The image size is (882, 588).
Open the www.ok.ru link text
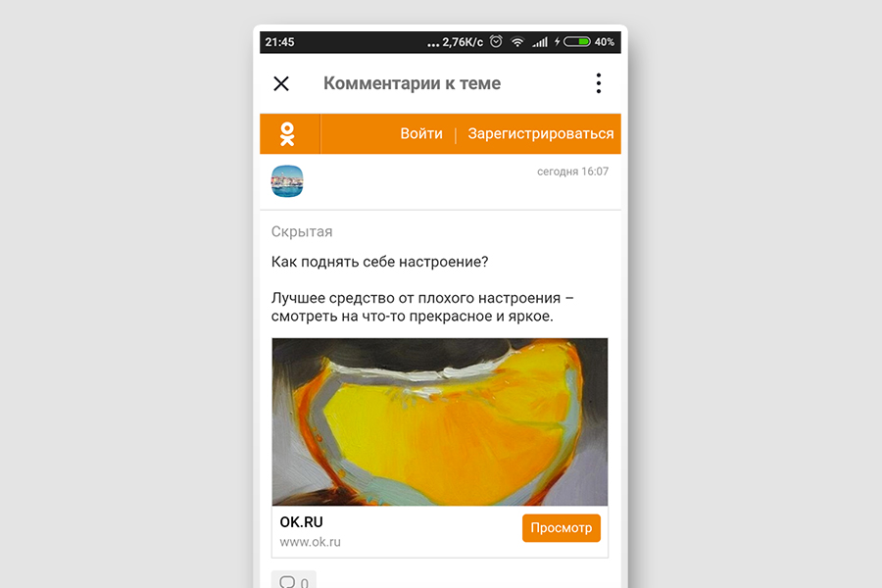point(311,542)
